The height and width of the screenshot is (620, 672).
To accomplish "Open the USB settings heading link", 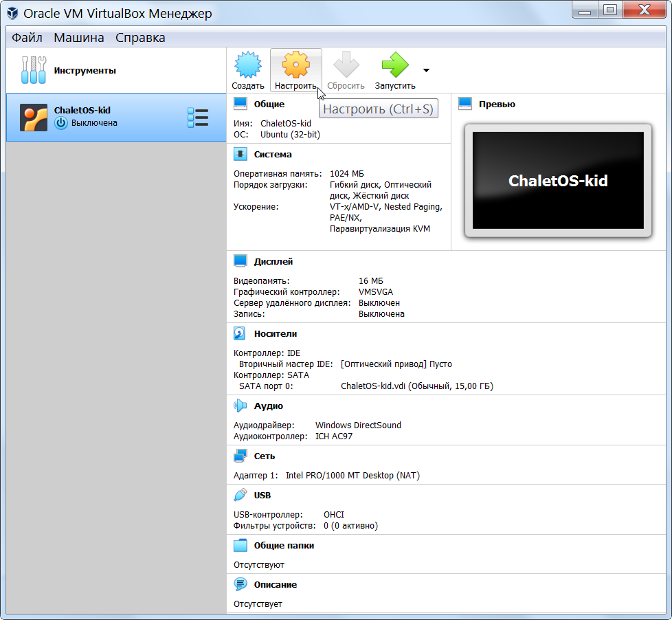I will pos(262,495).
